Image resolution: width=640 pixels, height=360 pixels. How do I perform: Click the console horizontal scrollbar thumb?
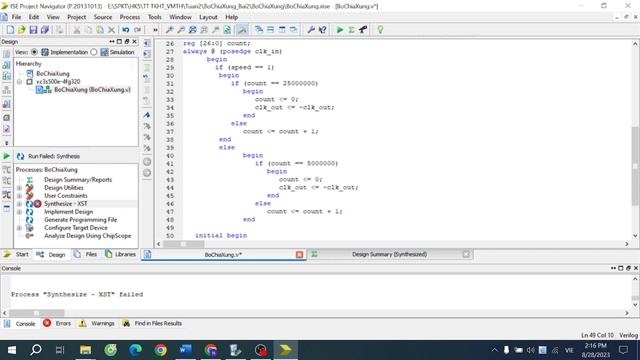pyautogui.click(x=37, y=313)
